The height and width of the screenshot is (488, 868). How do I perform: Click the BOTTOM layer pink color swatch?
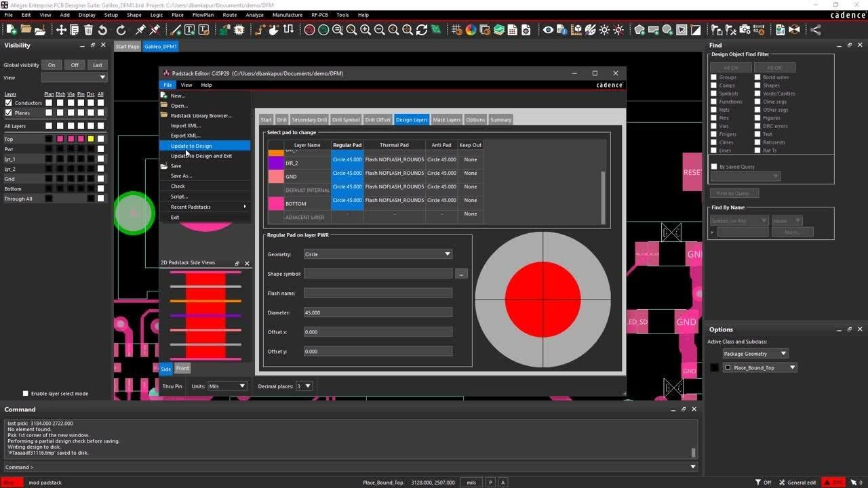point(276,203)
